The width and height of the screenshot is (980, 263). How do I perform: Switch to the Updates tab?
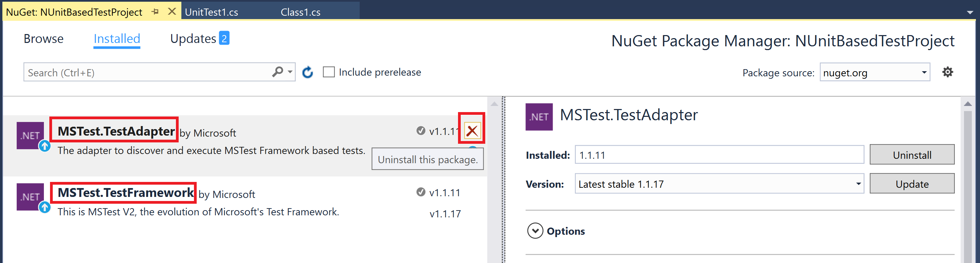pos(199,39)
